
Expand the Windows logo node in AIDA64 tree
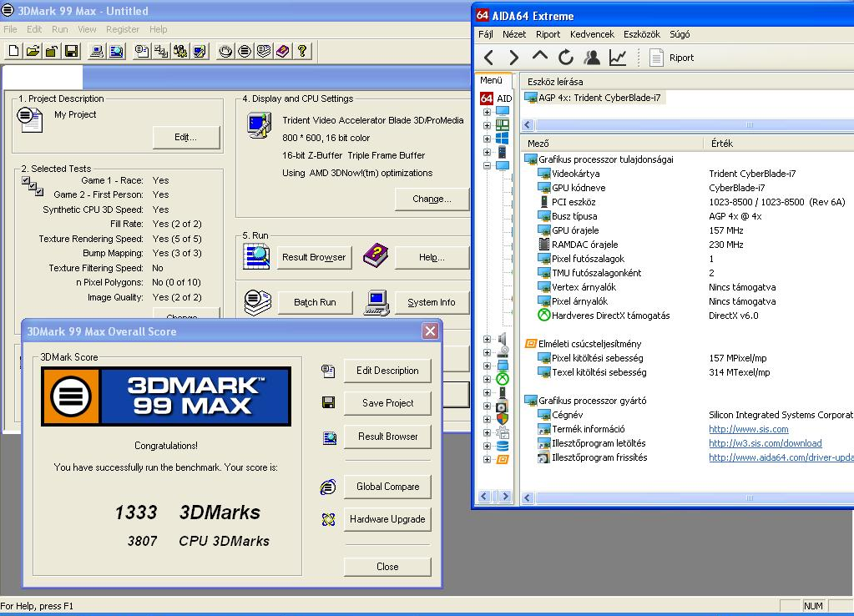point(487,139)
